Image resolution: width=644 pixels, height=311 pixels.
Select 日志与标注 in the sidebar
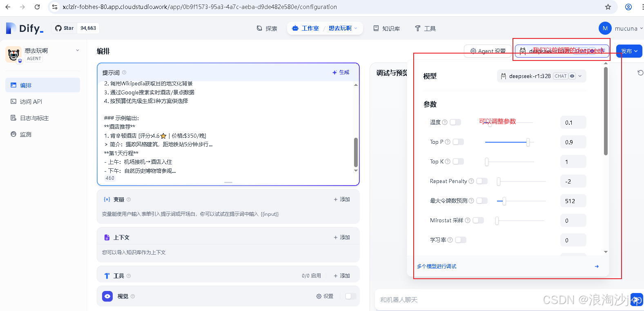click(42, 118)
